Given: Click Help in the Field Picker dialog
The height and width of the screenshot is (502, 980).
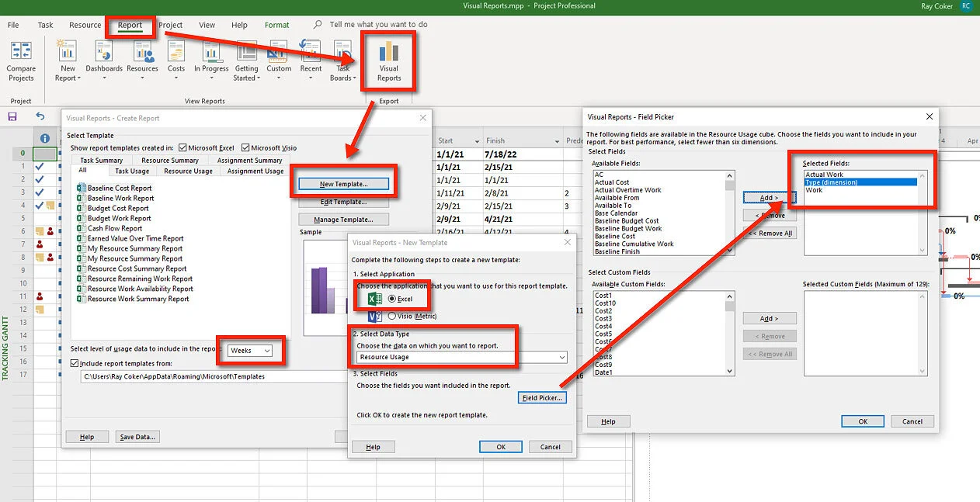Looking at the screenshot, I should (609, 421).
